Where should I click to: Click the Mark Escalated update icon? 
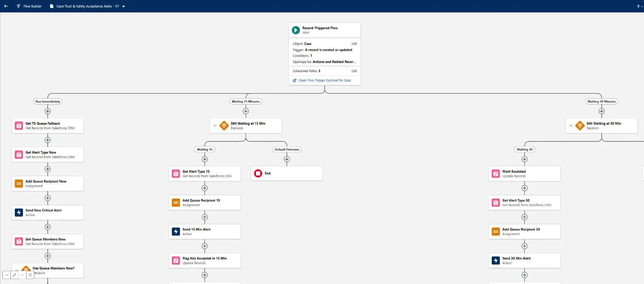[496, 174]
